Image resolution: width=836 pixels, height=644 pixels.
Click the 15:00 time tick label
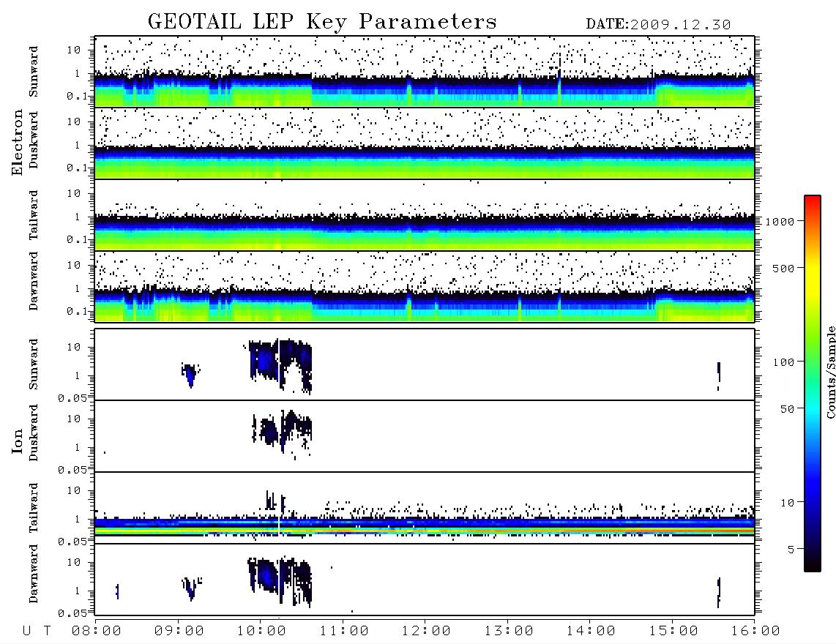673,632
